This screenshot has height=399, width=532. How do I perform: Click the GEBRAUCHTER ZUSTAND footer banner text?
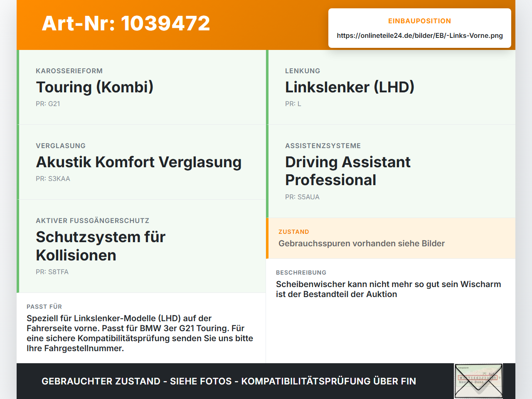point(229,381)
